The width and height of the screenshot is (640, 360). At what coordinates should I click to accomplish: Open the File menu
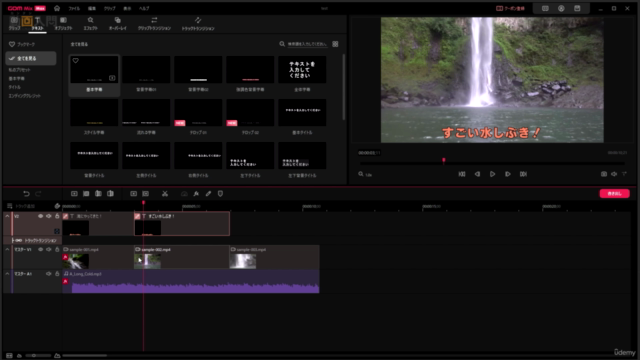pyautogui.click(x=74, y=8)
